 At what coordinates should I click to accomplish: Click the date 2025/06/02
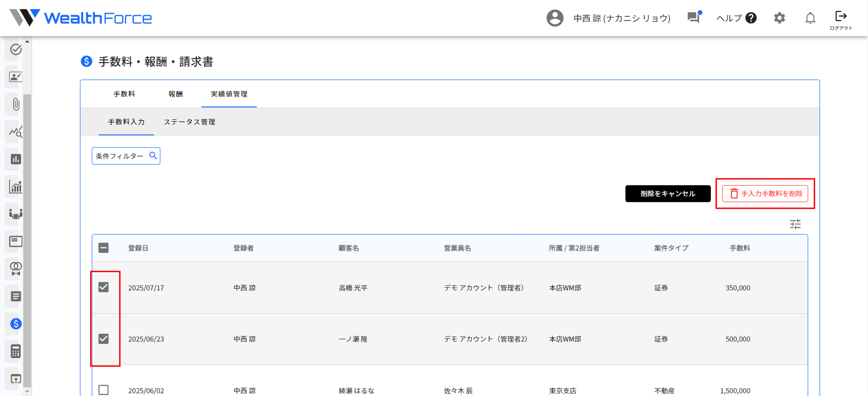click(146, 391)
